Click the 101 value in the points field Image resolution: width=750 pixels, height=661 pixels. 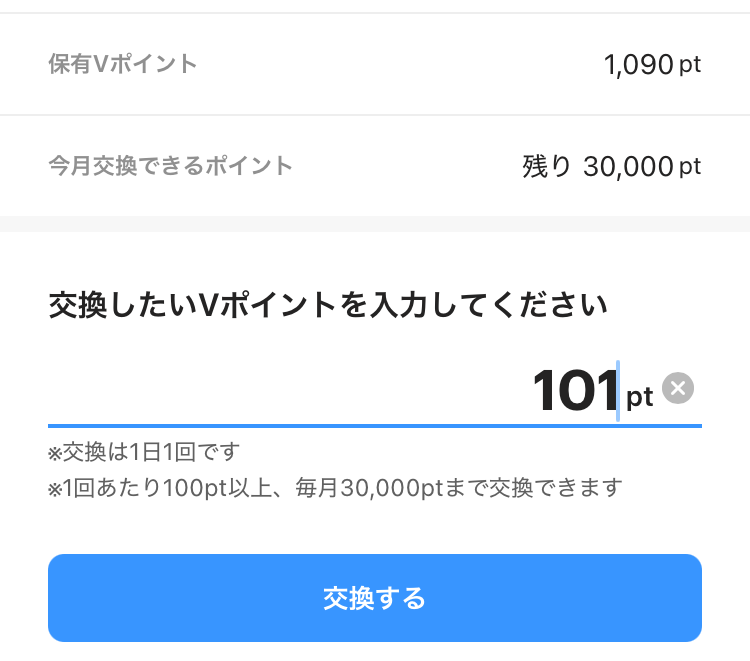coord(574,390)
